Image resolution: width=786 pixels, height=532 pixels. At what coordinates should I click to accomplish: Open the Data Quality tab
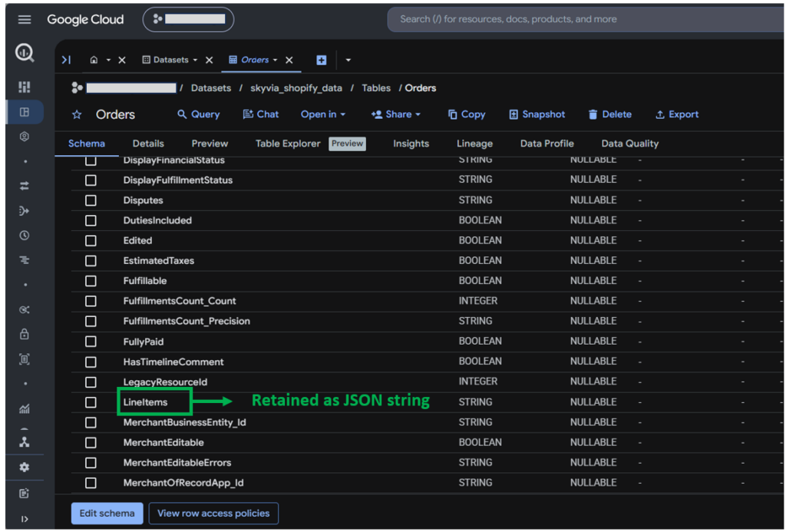click(630, 144)
